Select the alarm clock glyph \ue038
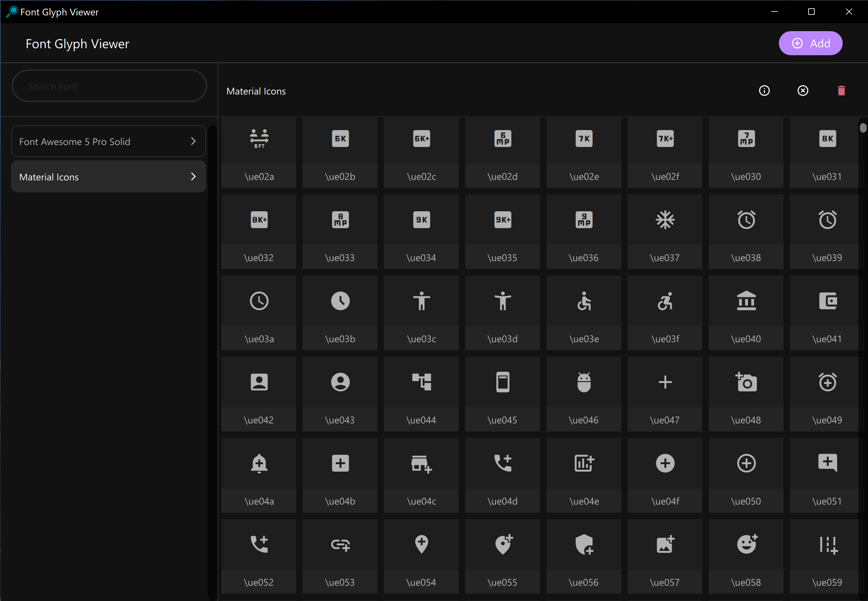Screen dimensions: 868x601 click(x=746, y=220)
